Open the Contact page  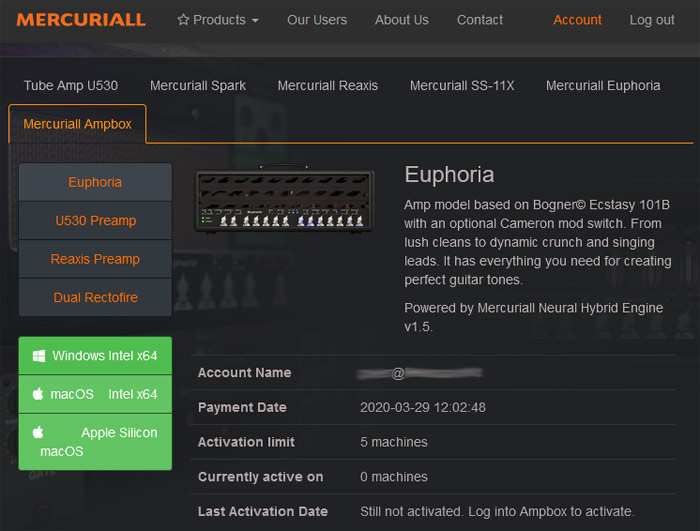tap(480, 20)
